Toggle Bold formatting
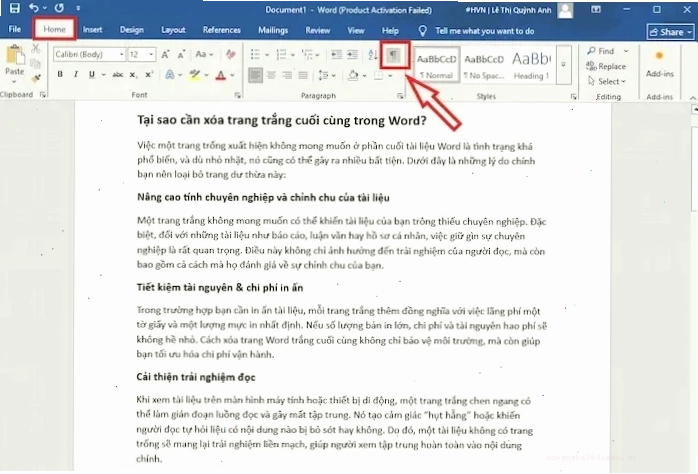 (x=60, y=74)
